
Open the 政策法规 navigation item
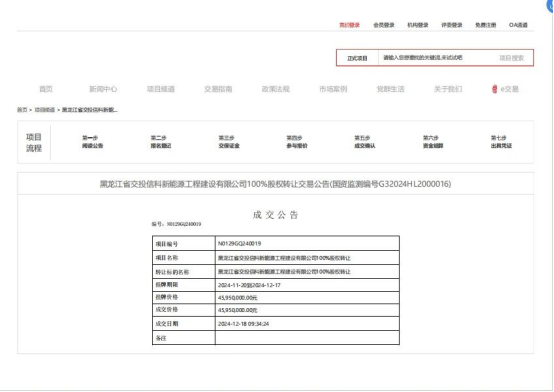pos(276,89)
